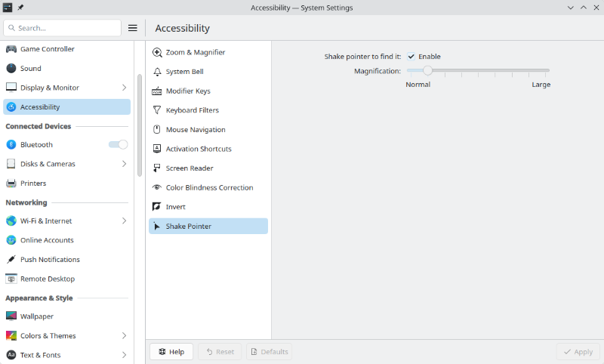The image size is (604, 364).
Task: Uncheck the Shake pointer Enable checkbox
Action: (x=411, y=57)
